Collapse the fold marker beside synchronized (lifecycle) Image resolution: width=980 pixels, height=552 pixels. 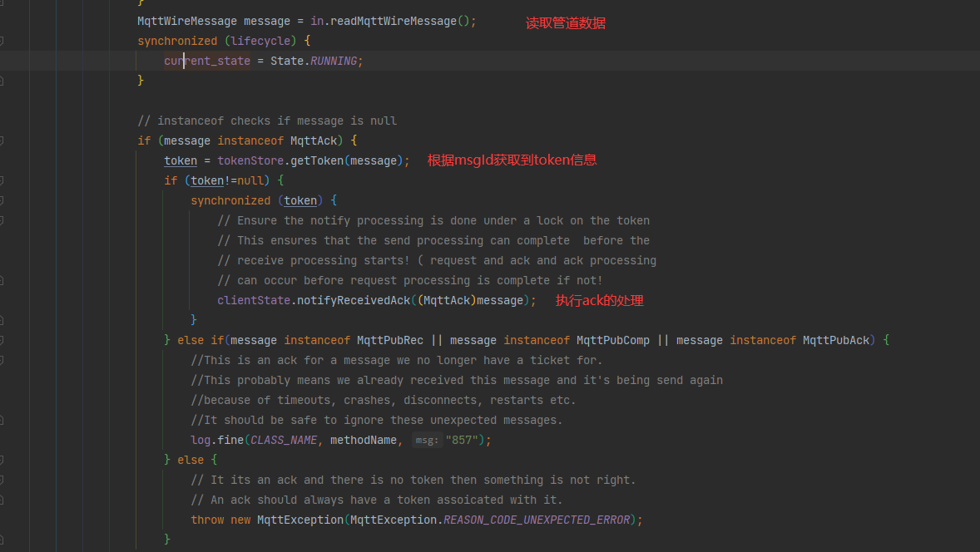click(2, 42)
